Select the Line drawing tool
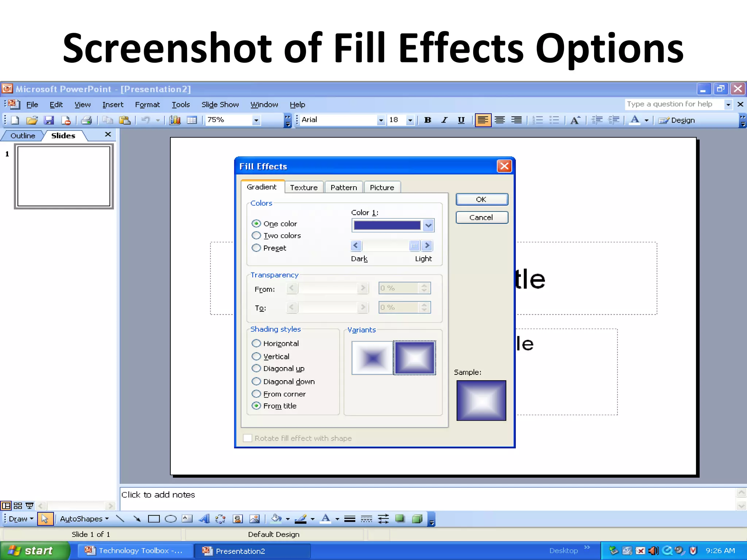 click(120, 518)
